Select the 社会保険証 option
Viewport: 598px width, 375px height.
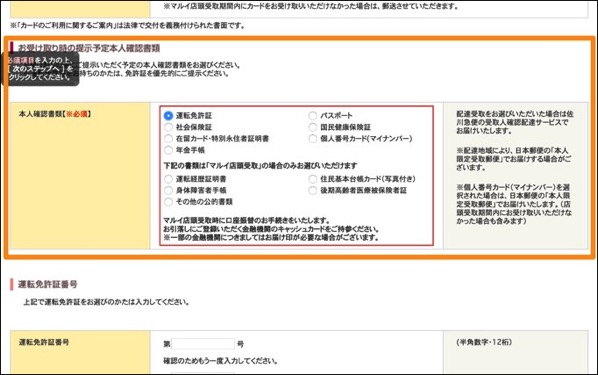[168, 127]
